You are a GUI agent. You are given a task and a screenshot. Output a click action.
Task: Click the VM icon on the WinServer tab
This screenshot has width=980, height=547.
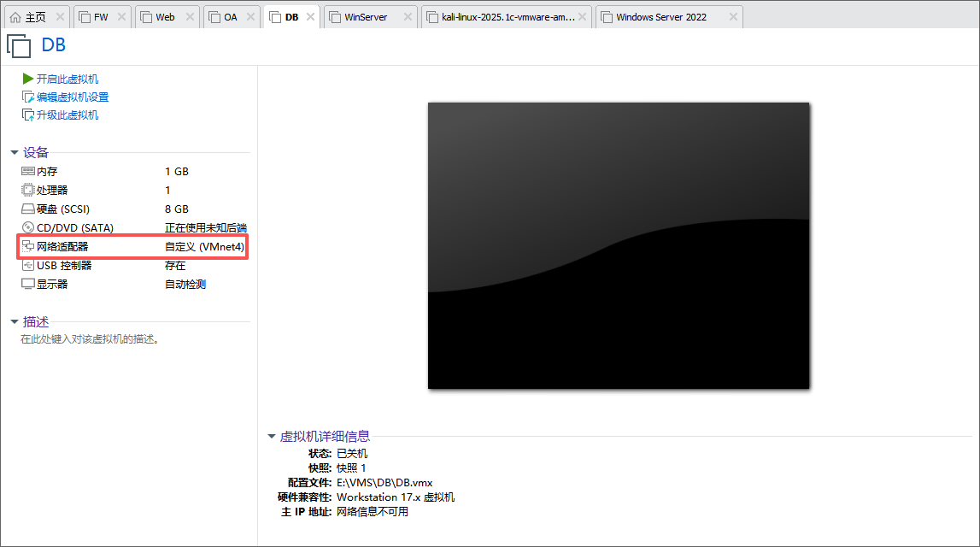click(x=335, y=17)
